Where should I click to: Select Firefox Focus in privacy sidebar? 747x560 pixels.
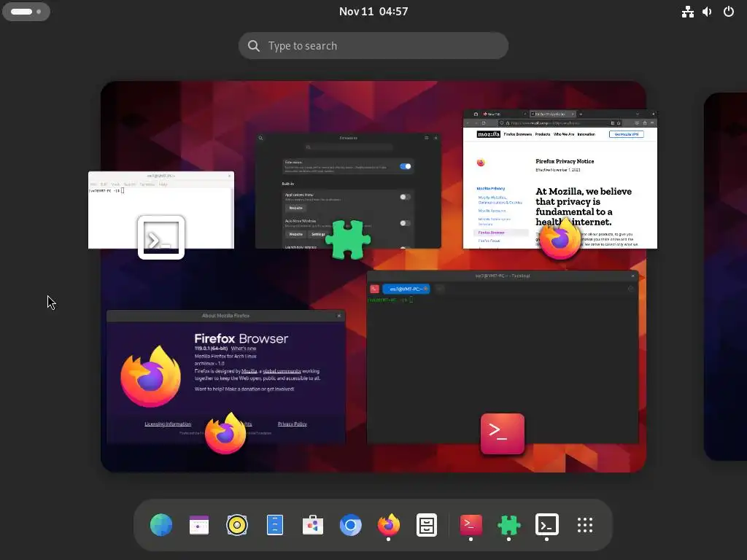[x=489, y=241]
